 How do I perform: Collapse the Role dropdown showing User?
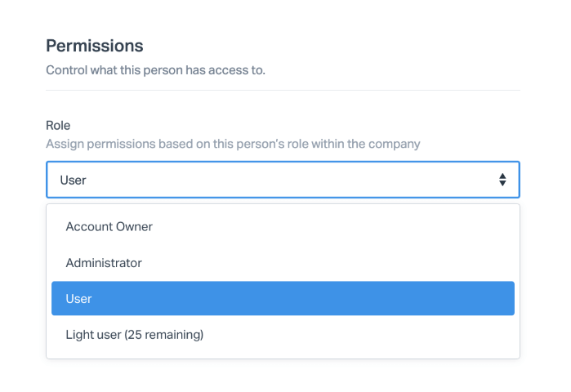click(283, 180)
